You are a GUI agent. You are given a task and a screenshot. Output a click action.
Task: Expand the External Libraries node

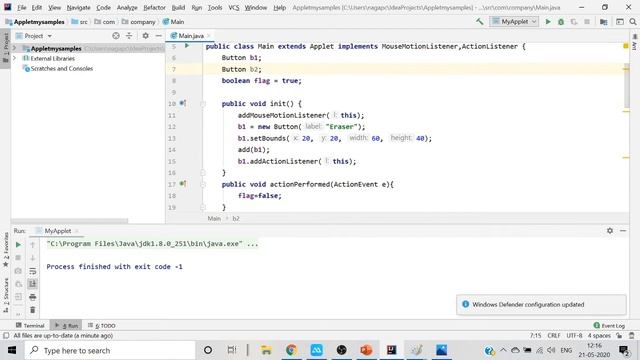click(x=15, y=58)
